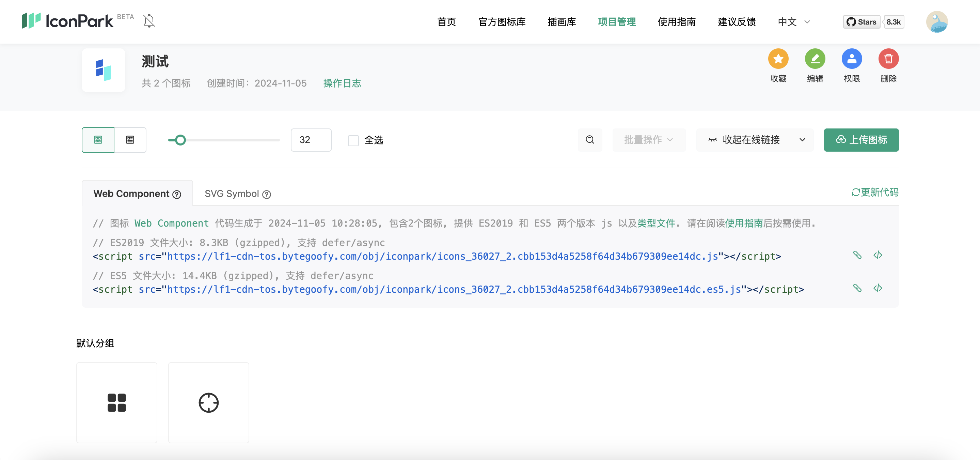
Task: Open the blue 权限 user icon
Action: click(x=851, y=59)
